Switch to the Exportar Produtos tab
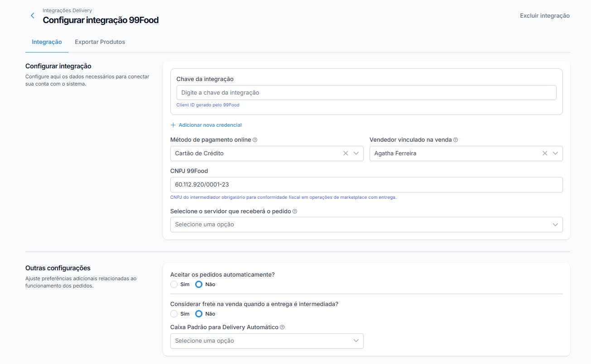 coord(100,42)
